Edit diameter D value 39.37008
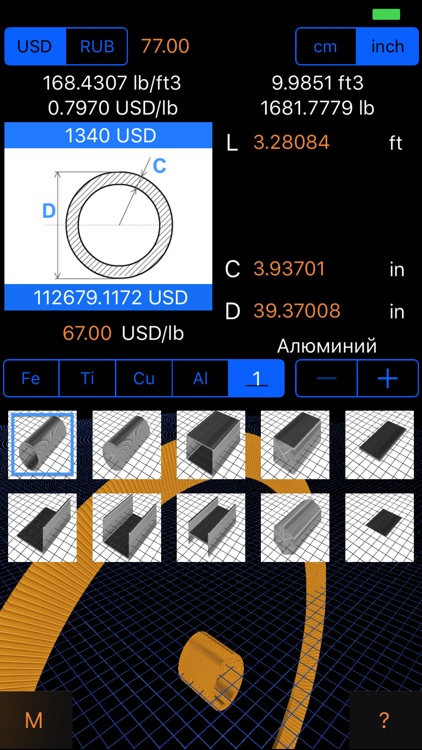The height and width of the screenshot is (750, 422). [x=297, y=311]
